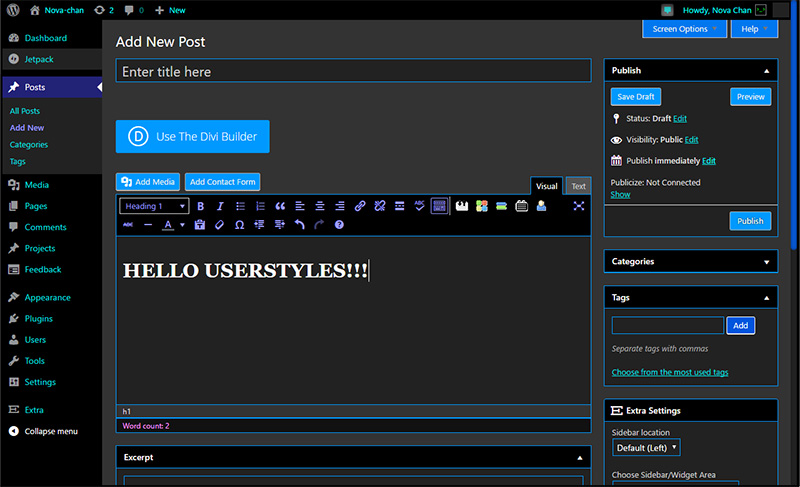Viewport: 800px width, 487px height.
Task: Edit Visibility link
Action: (x=691, y=140)
